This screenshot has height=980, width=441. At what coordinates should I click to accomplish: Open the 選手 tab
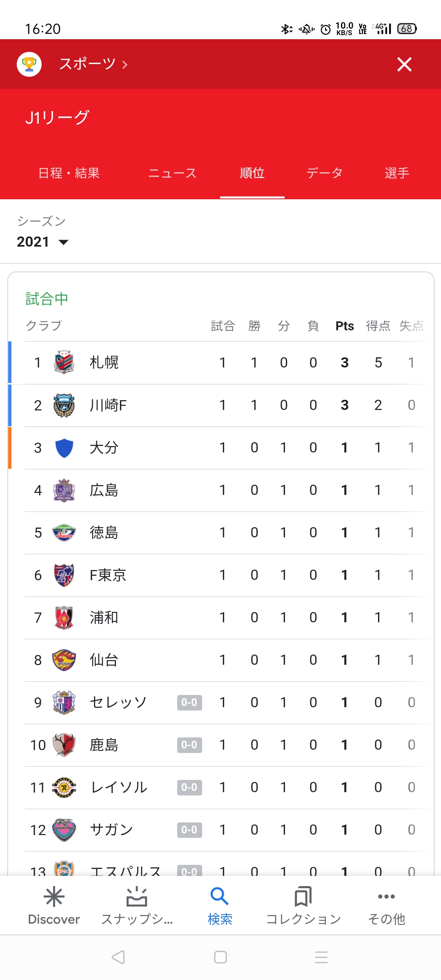click(x=396, y=173)
